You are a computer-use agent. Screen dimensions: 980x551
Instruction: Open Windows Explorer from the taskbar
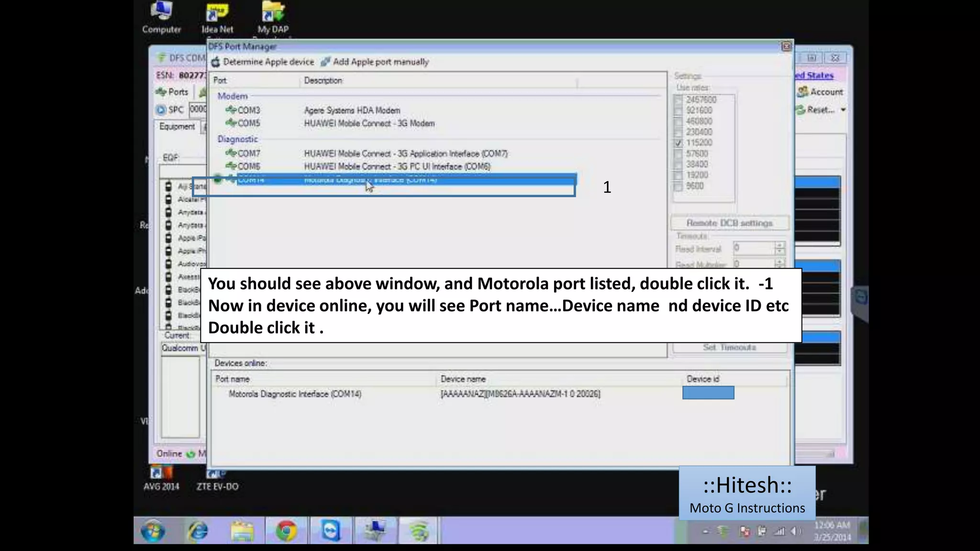242,531
